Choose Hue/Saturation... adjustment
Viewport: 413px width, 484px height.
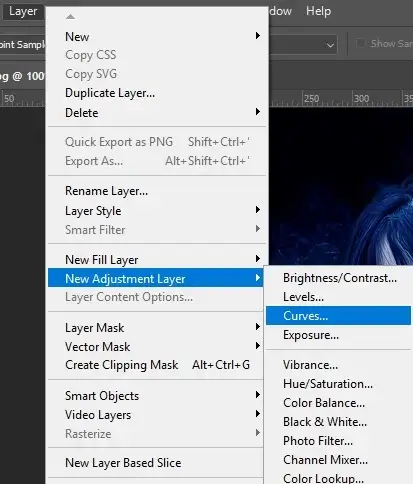[x=338, y=384]
